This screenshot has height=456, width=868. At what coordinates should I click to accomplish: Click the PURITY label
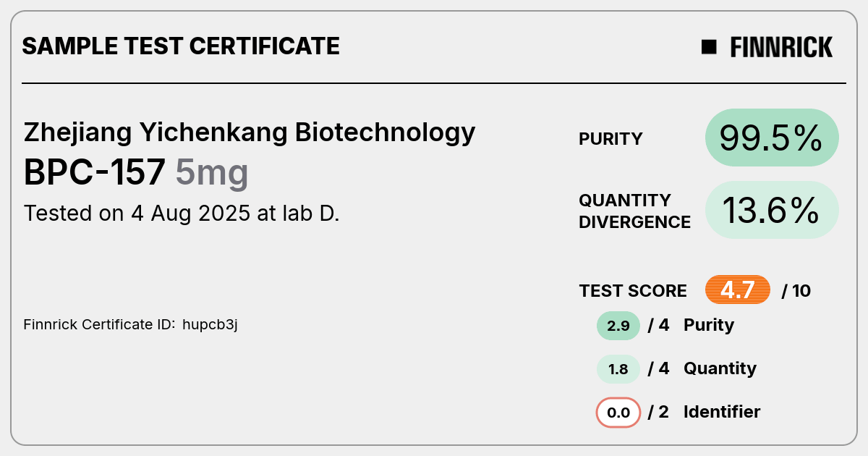(x=610, y=139)
